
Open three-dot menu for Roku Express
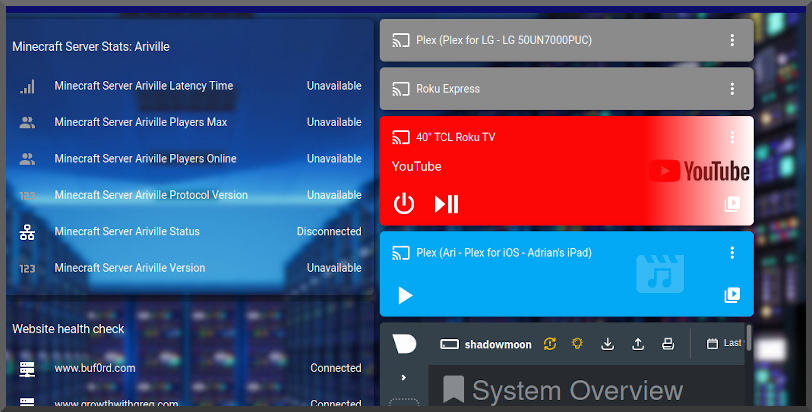[x=732, y=89]
